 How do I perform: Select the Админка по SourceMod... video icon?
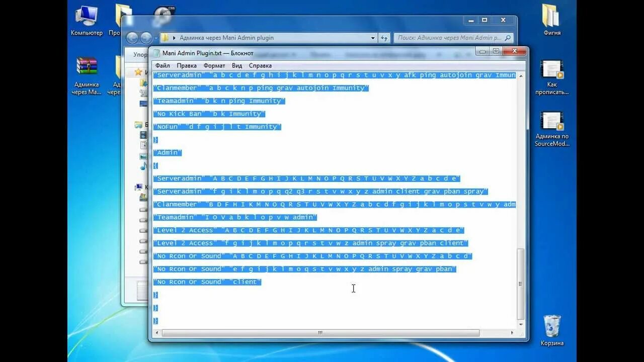tap(552, 130)
